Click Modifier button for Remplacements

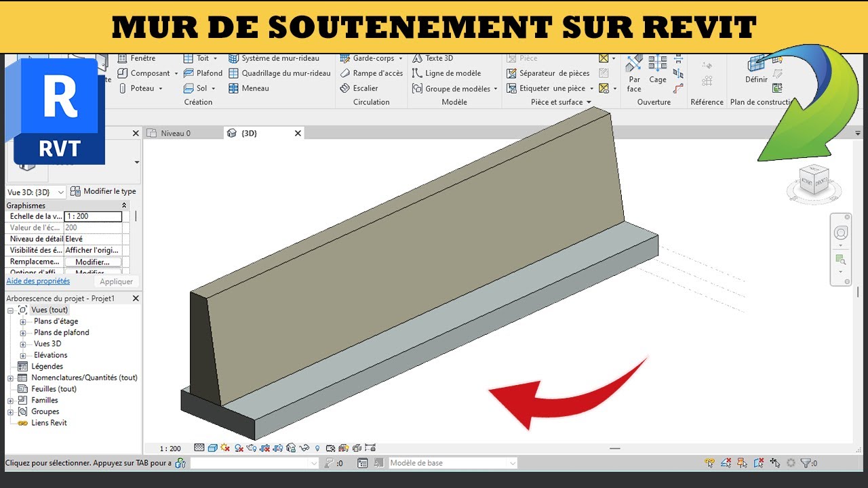coord(92,262)
